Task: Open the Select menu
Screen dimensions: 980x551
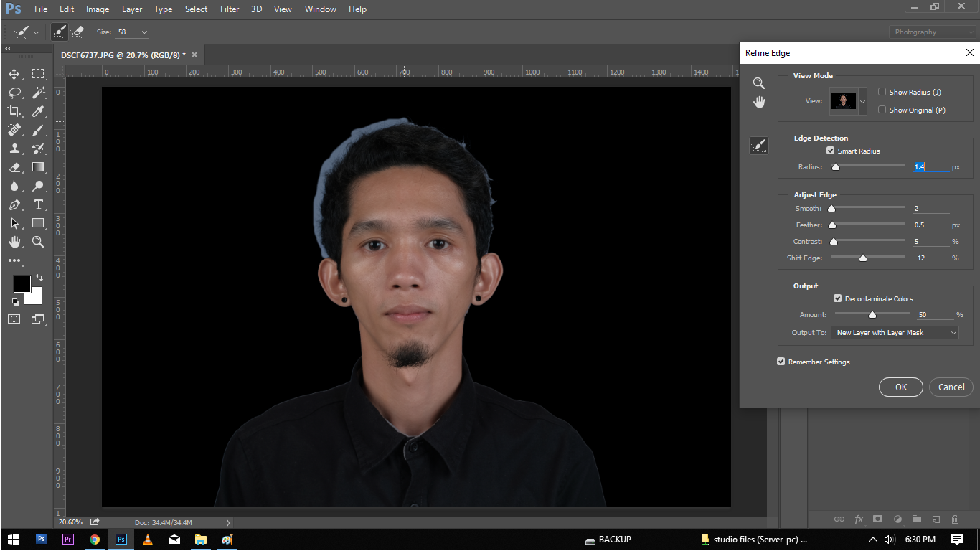Action: click(x=196, y=9)
